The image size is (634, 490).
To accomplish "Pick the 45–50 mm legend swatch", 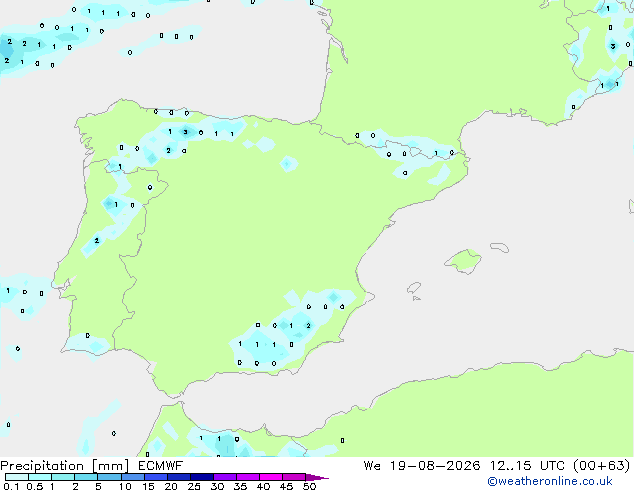I will [294, 477].
